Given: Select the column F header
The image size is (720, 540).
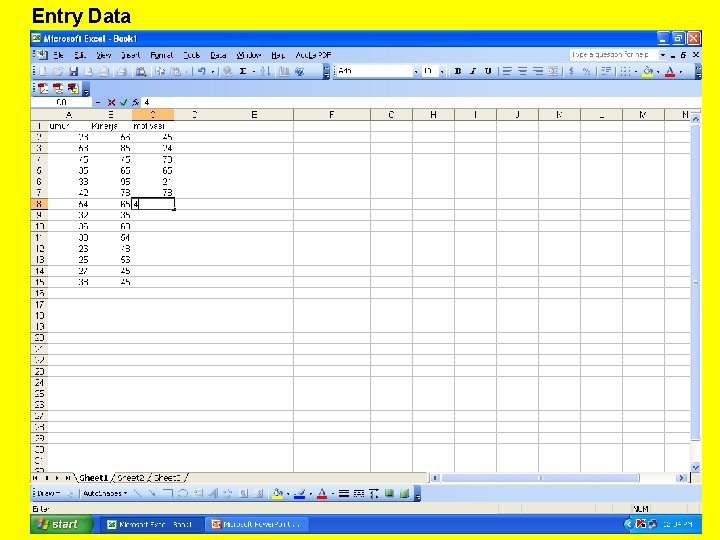Looking at the screenshot, I should [332, 115].
